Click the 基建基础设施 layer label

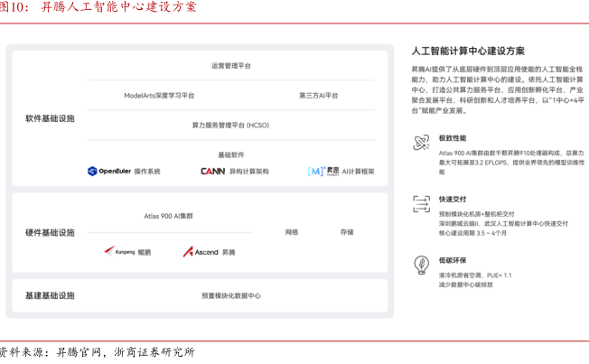tap(51, 295)
